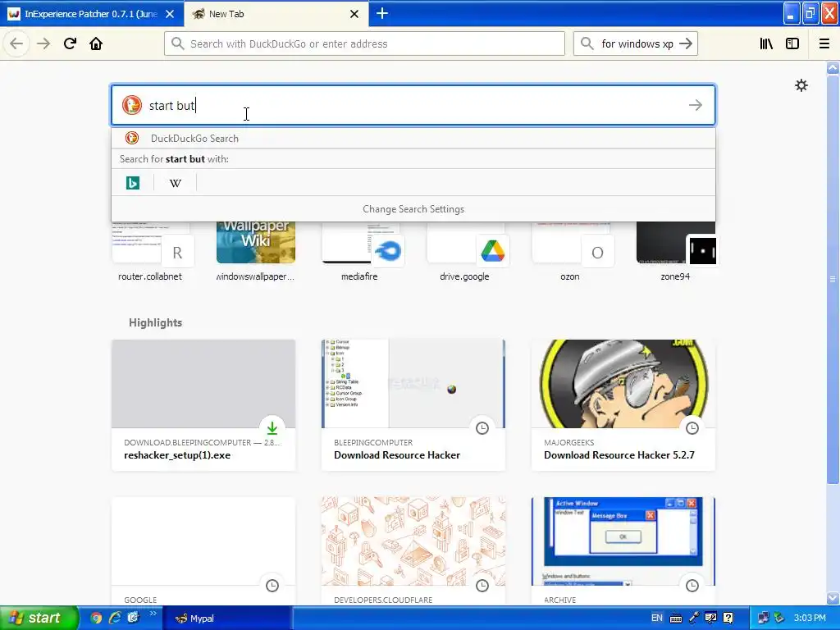The height and width of the screenshot is (630, 840).
Task: Run the toolbar search 'for windows xp' arrow
Action: click(686, 43)
